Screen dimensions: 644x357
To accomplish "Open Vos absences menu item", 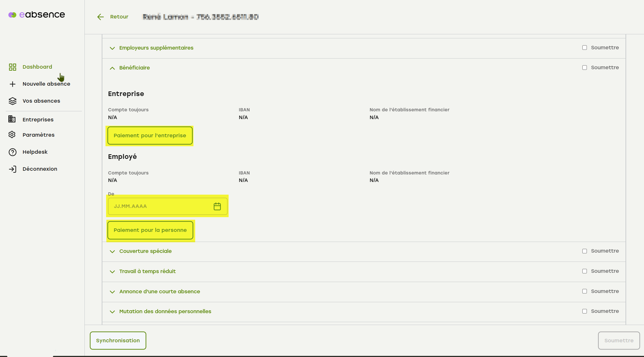I will [x=41, y=101].
